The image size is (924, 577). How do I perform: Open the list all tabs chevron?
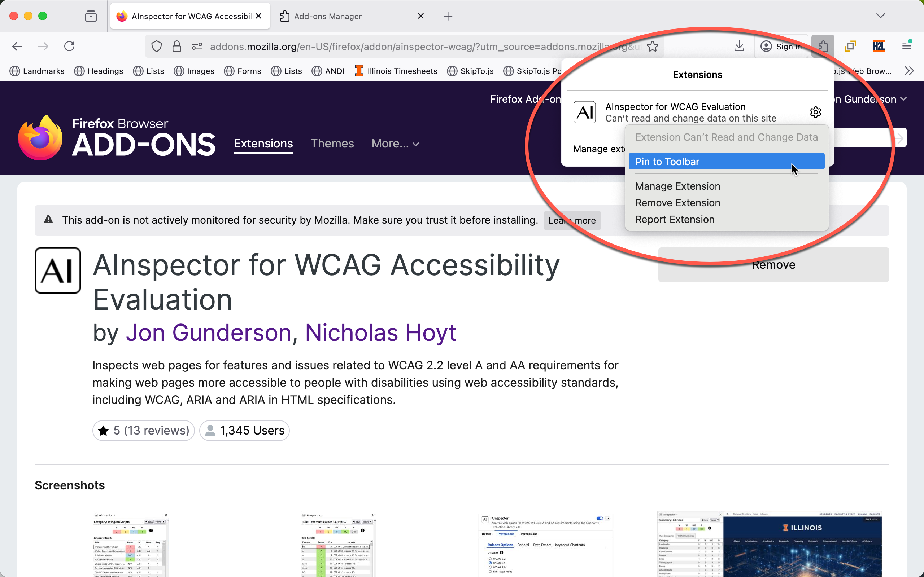(880, 16)
